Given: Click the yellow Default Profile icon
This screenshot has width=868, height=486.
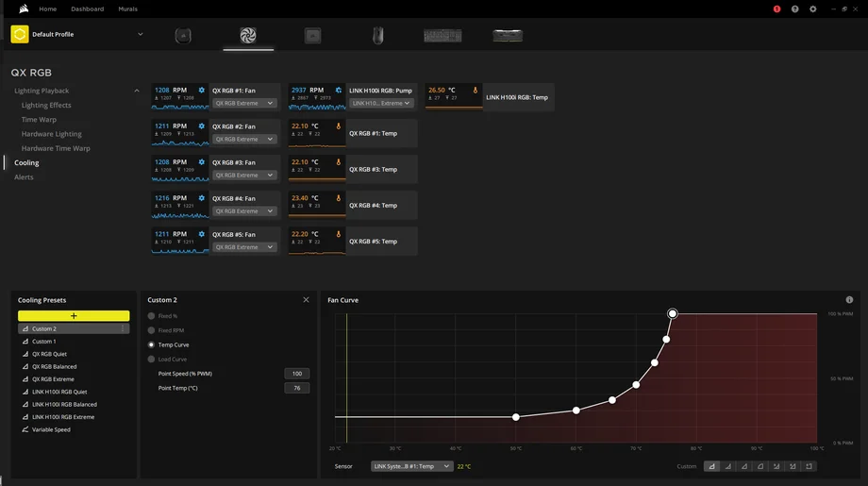Looking at the screenshot, I should click(x=20, y=34).
